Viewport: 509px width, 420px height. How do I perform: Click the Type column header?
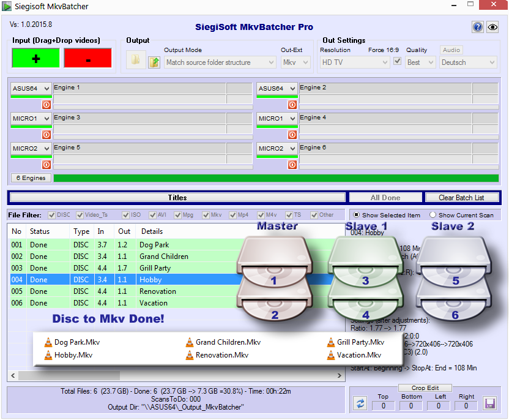coord(81,231)
